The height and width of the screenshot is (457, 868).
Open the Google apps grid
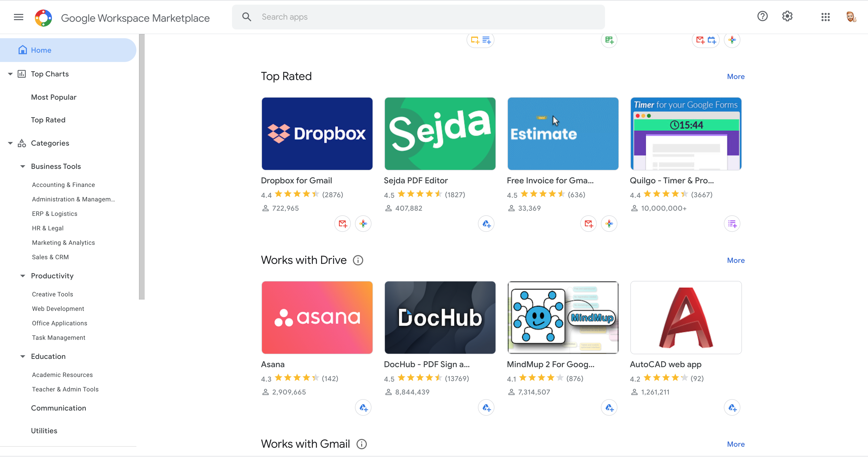point(825,17)
